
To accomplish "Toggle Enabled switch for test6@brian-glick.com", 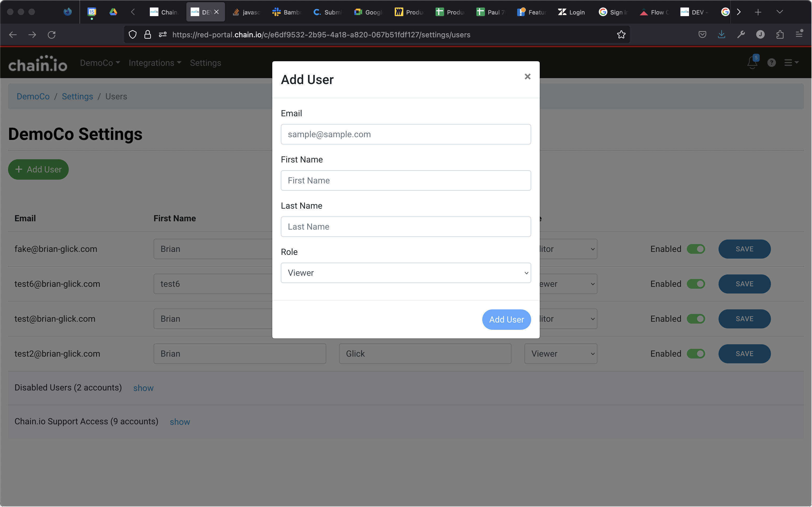I will coord(695,284).
